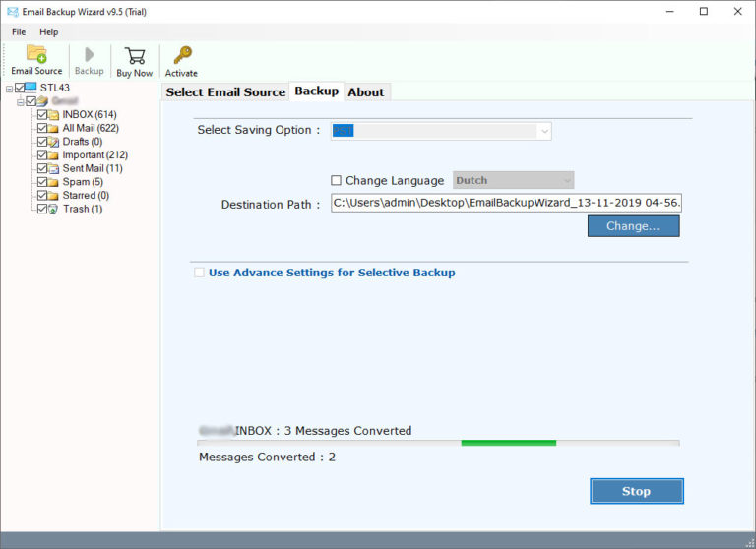756x549 pixels.
Task: Uncheck the STL43 root checkbox
Action: pos(20,88)
